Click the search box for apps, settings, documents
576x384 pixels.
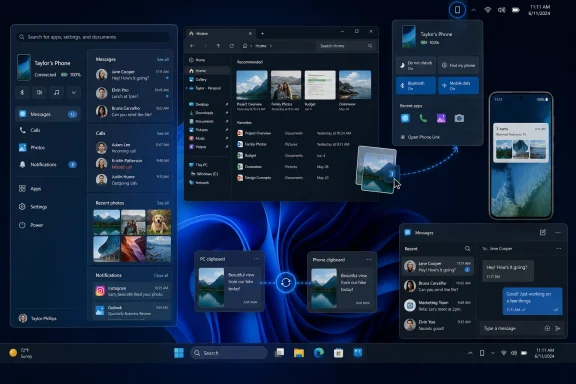pyautogui.click(x=93, y=37)
